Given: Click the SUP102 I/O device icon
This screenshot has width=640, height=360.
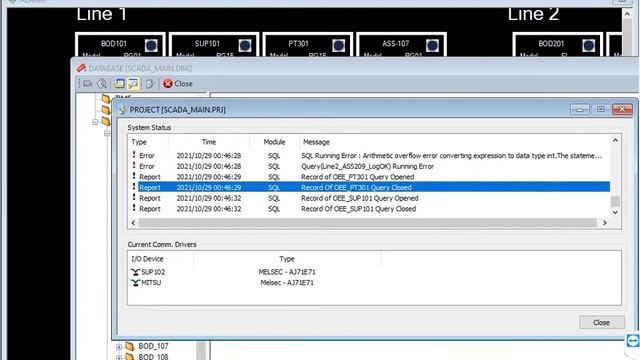Looking at the screenshot, I should [x=135, y=272].
